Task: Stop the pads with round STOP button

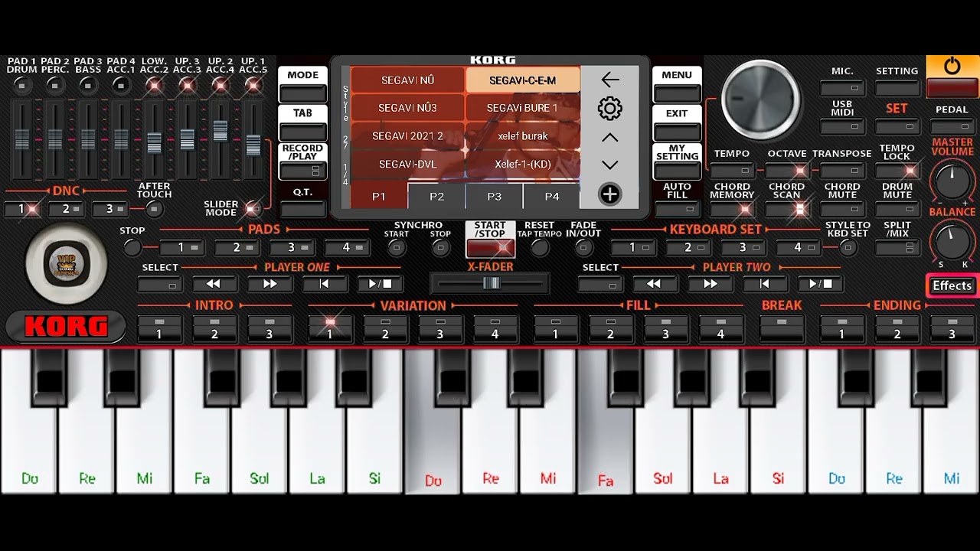Action: tap(132, 247)
